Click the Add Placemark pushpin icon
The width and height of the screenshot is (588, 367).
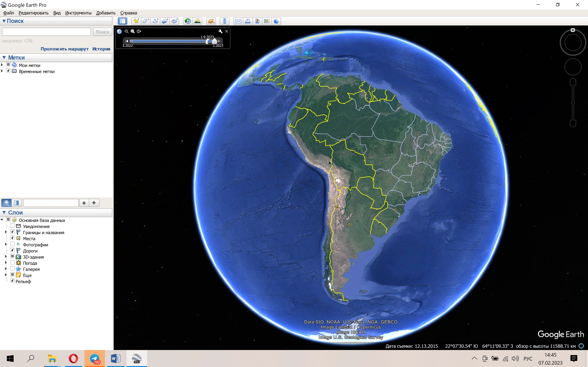point(136,21)
